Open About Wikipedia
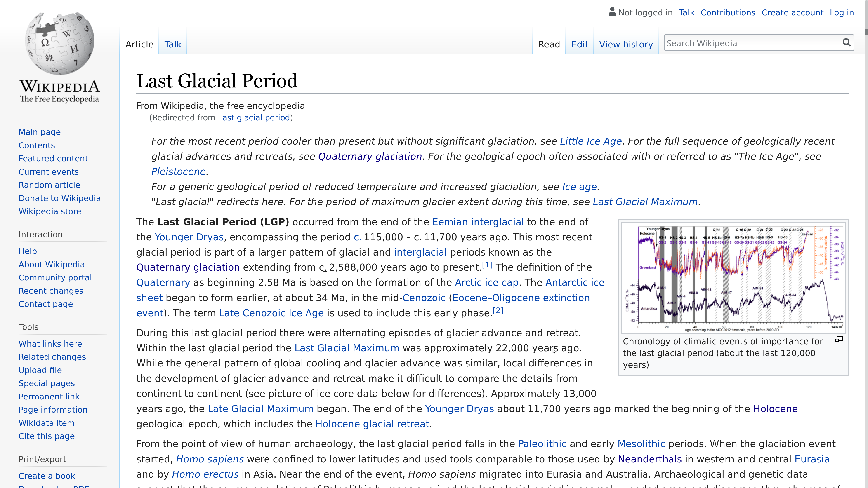 (x=52, y=264)
